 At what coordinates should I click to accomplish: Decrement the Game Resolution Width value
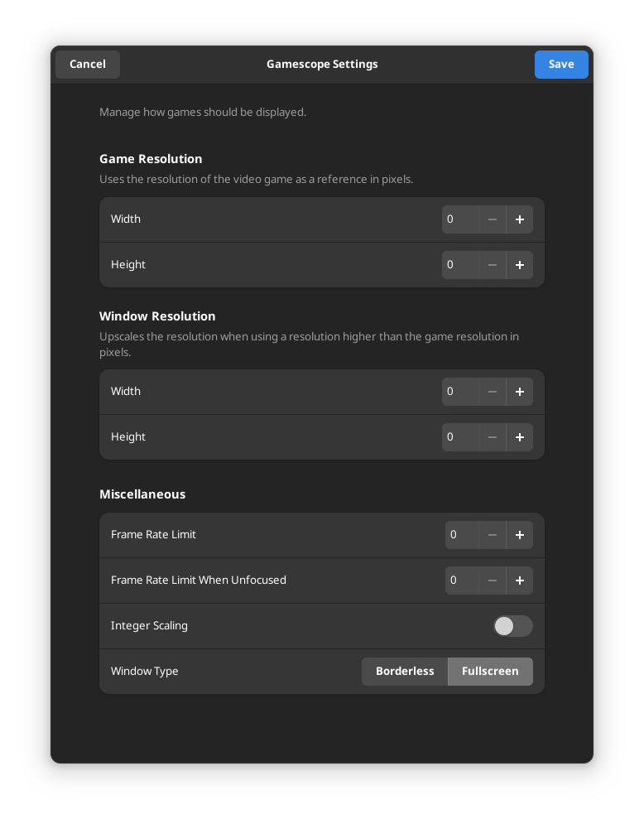[492, 219]
